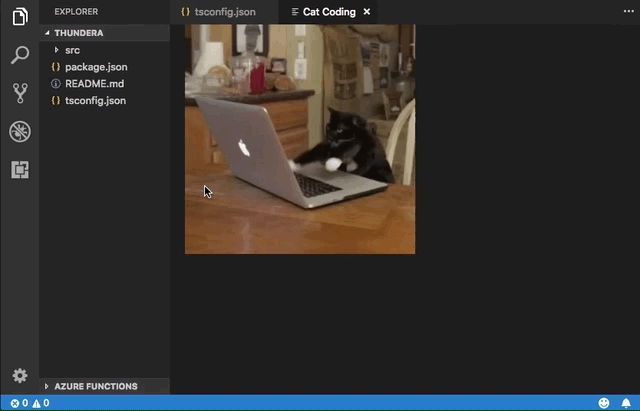Click the cat typing on laptop image

point(300,139)
